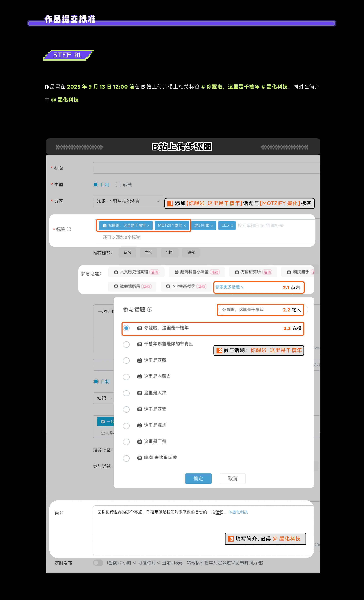The image size is (364, 600).
Task: Click the 简介 description text area
Action: (203, 530)
